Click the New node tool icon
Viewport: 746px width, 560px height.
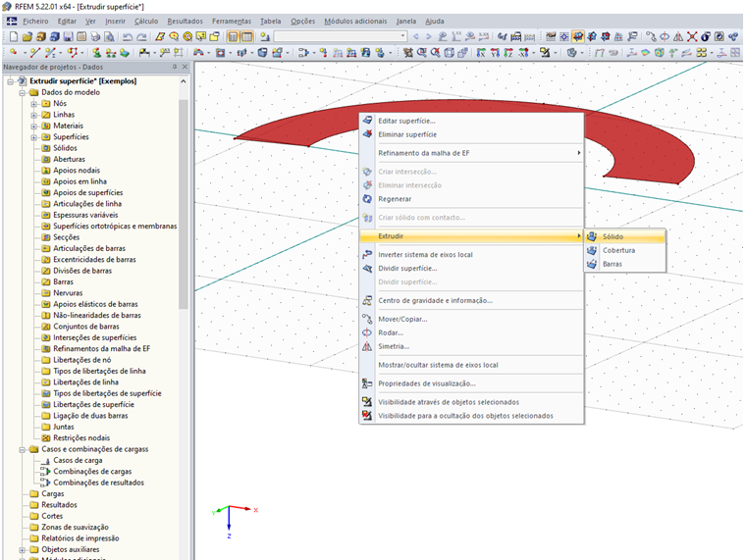tap(14, 52)
